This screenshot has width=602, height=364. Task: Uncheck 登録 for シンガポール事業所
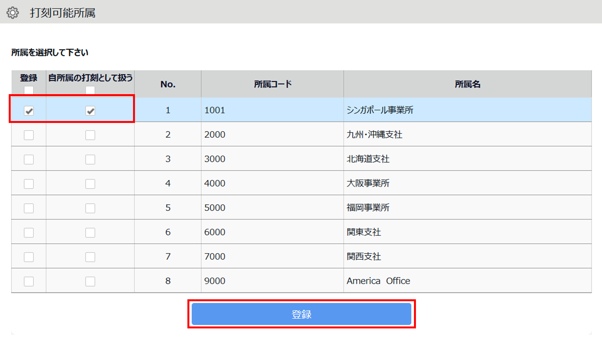tap(29, 111)
